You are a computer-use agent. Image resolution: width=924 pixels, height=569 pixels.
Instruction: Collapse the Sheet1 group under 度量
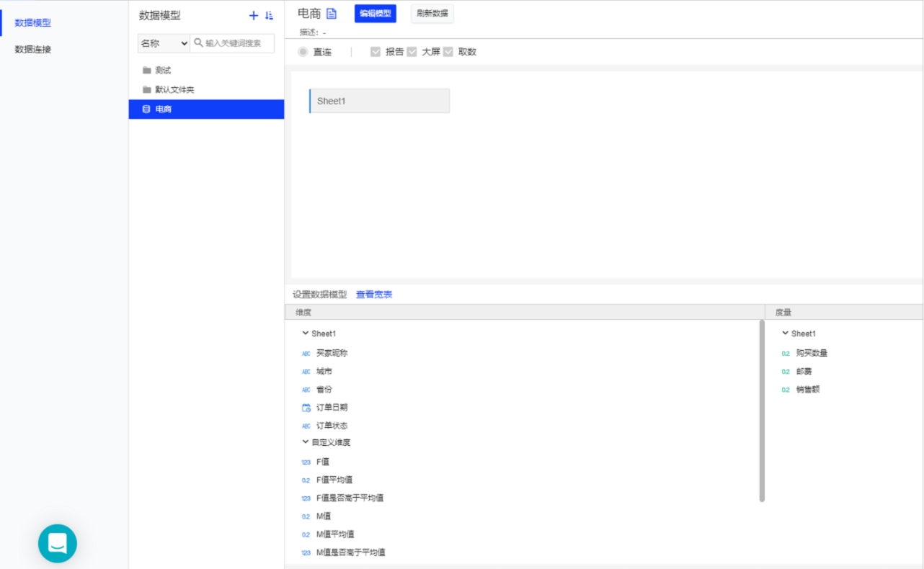[x=786, y=333]
